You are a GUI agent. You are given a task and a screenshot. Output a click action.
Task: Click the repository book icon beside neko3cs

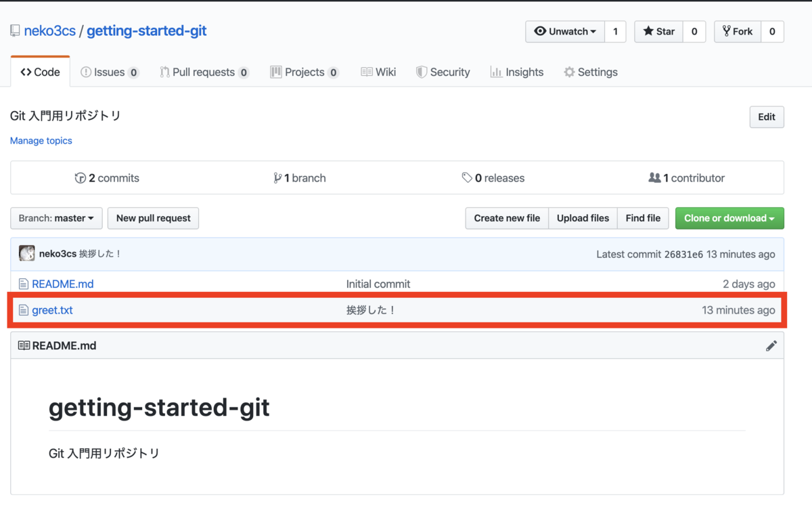coord(15,31)
